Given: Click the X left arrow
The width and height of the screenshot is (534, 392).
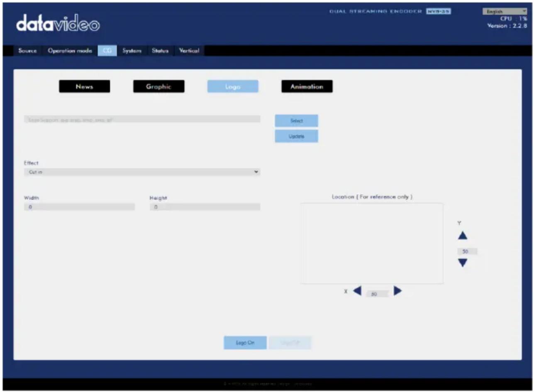Looking at the screenshot, I should tap(357, 291).
